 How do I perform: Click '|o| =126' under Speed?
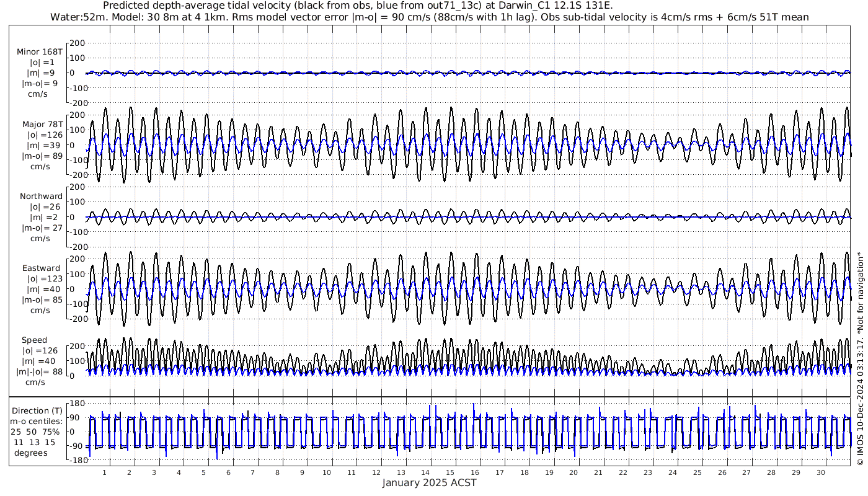point(40,351)
